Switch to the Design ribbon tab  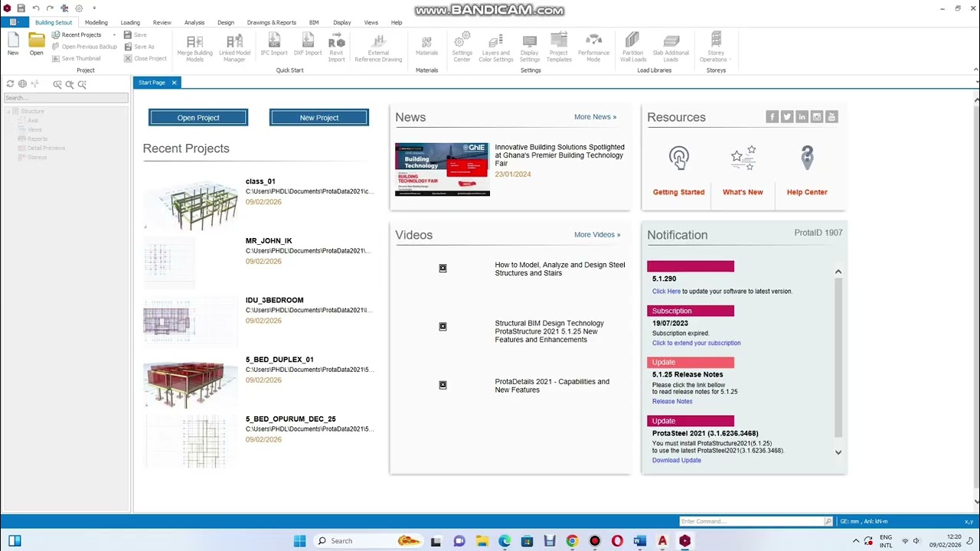coord(226,23)
